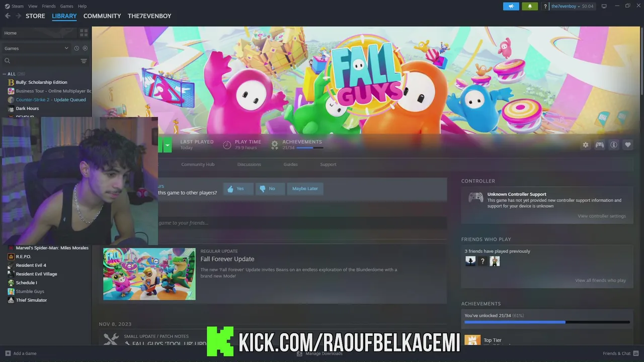Image resolution: width=644 pixels, height=362 pixels.
Task: Open Fall Guys settings gear
Action: pyautogui.click(x=586, y=145)
